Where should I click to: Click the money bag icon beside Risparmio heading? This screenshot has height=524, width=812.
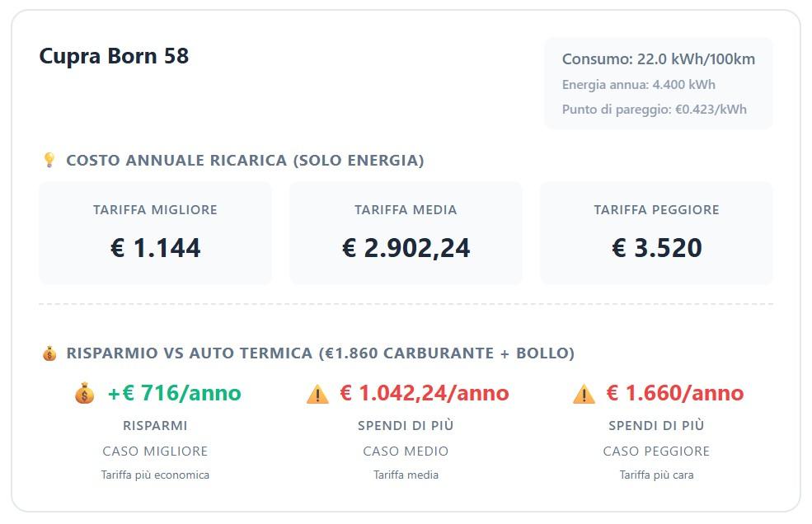point(49,353)
